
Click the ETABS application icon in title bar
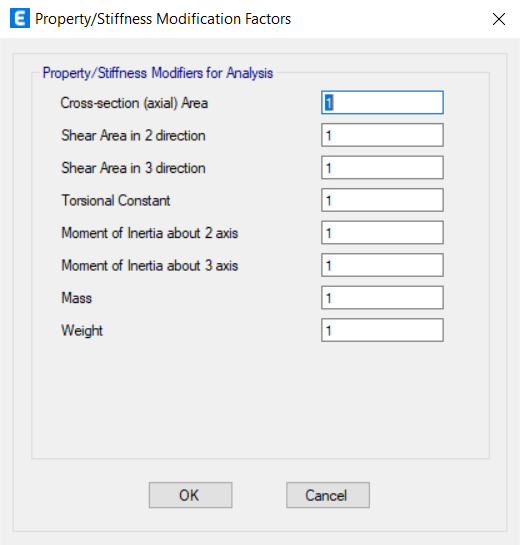coord(20,18)
